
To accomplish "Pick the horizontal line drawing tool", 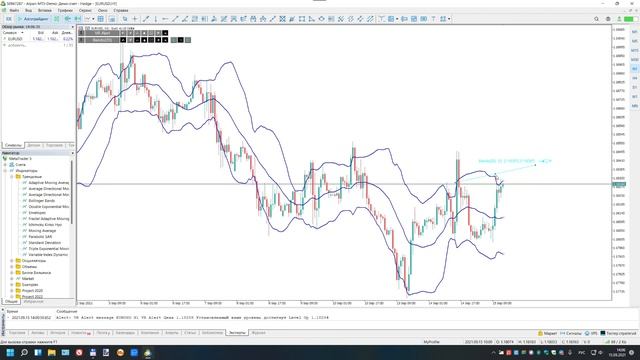I will point(165,19).
